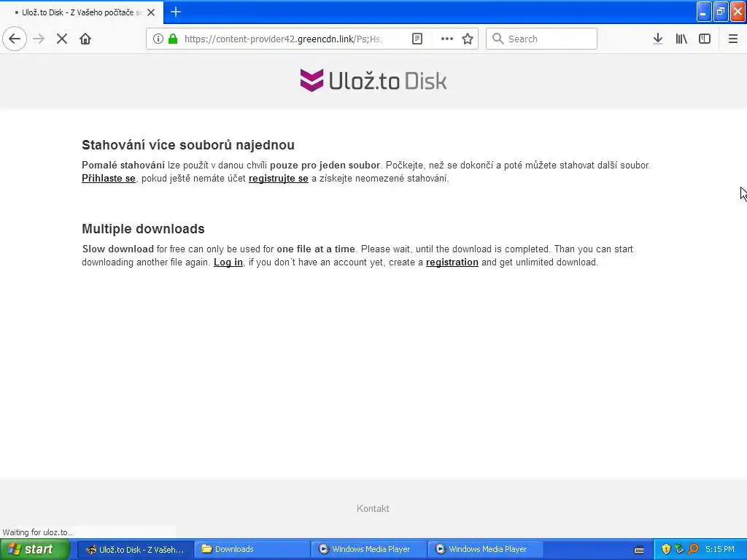Click the 'Multiple downloads' heading

(144, 229)
